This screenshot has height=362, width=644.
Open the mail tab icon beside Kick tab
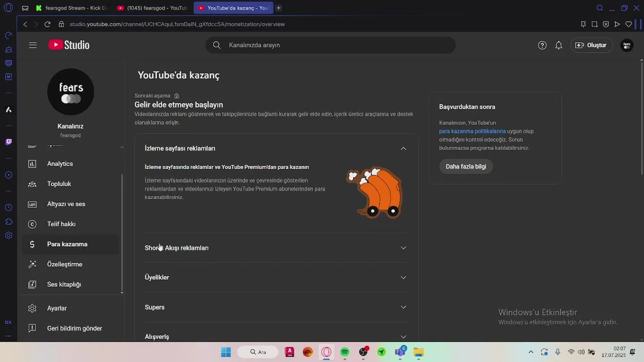(25, 8)
